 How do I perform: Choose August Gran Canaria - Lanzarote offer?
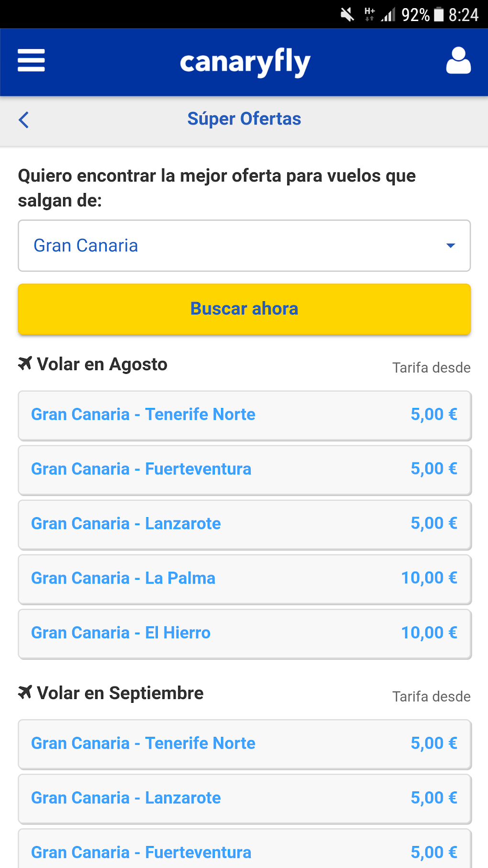click(244, 524)
